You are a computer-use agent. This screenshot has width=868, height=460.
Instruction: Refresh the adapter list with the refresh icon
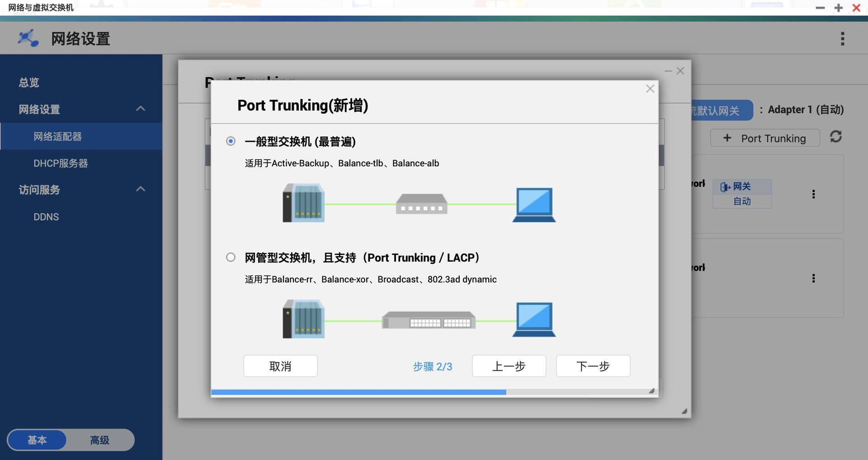pos(836,137)
